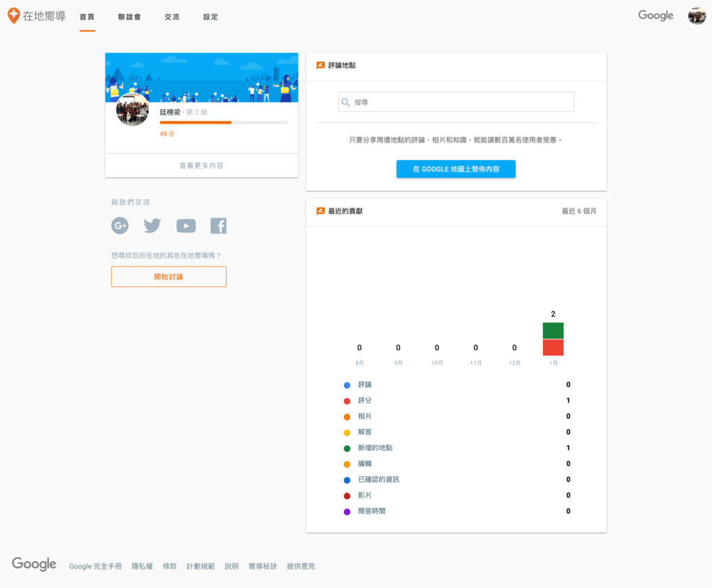712x588 pixels.
Task: Click the 新增的地點 legend label
Action: tap(375, 448)
